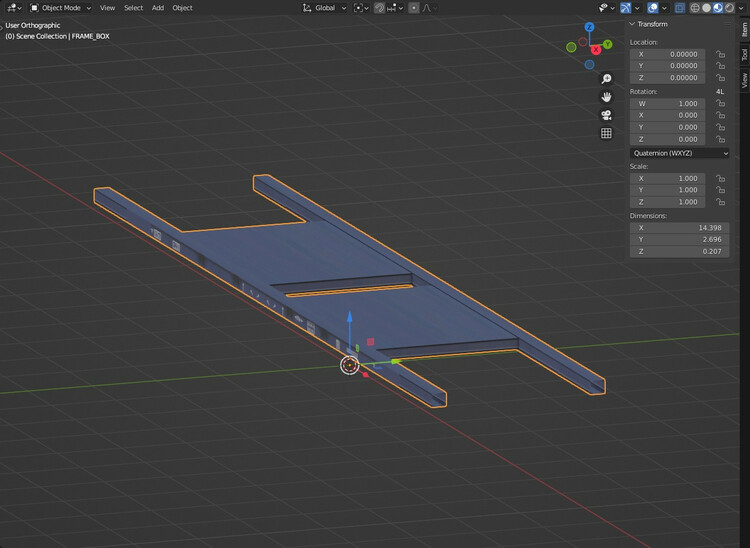Screen dimensions: 750x548
Task: Open the View menu
Action: click(107, 8)
